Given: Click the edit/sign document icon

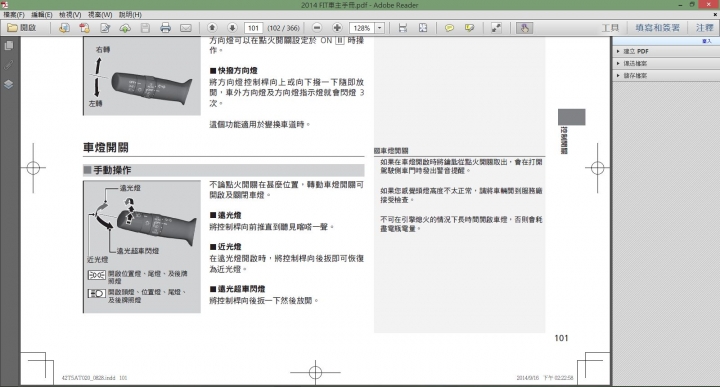Looking at the screenshot, I should (105, 28).
